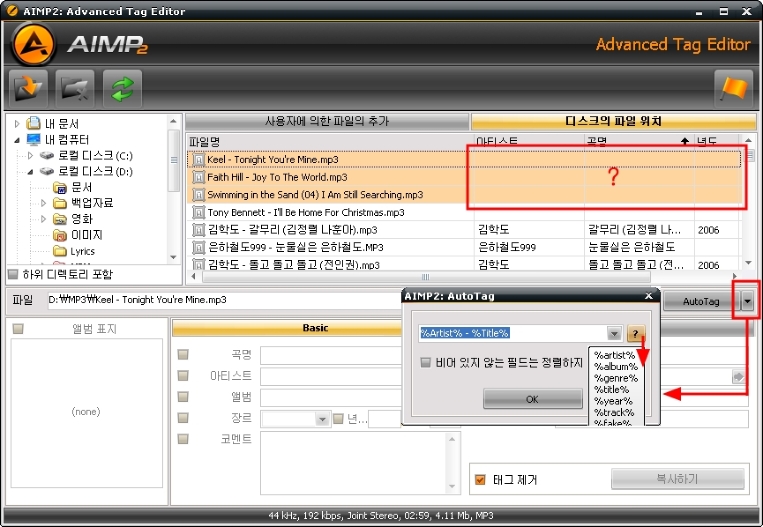Click the file icon of 은하철도999 mp3 row
This screenshot has width=763, height=527.
click(198, 247)
